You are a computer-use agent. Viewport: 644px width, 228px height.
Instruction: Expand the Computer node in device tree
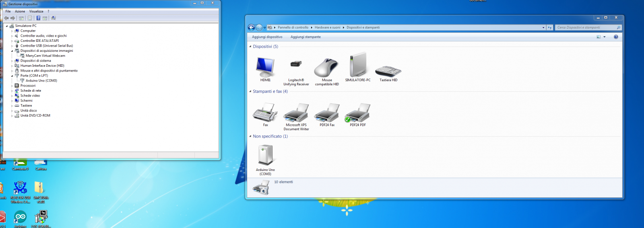[12, 31]
